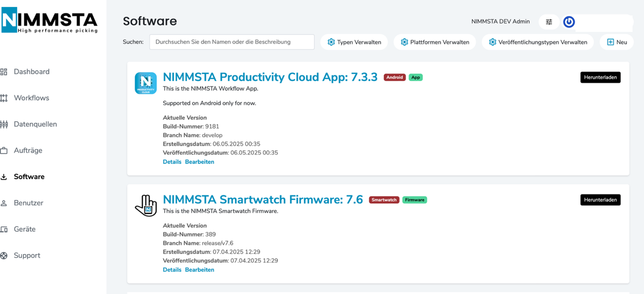Click the Software page heading
Screen dimensions: 644x294
150,21
